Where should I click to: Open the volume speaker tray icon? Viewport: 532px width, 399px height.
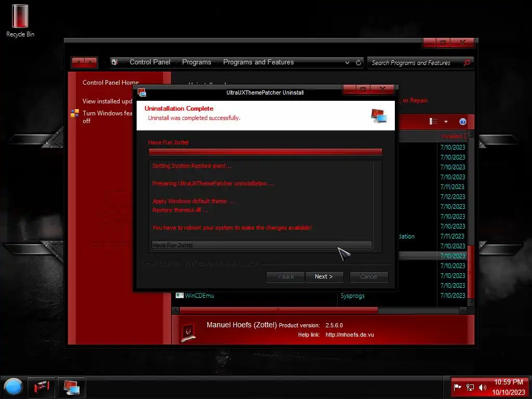point(482,387)
